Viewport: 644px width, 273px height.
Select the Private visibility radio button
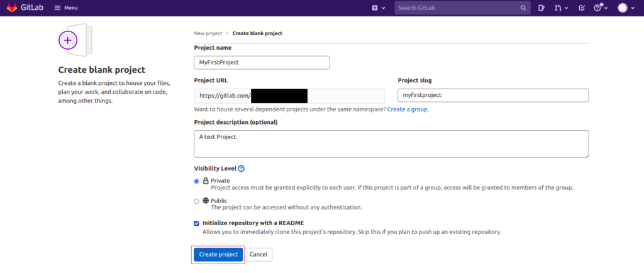tap(196, 181)
